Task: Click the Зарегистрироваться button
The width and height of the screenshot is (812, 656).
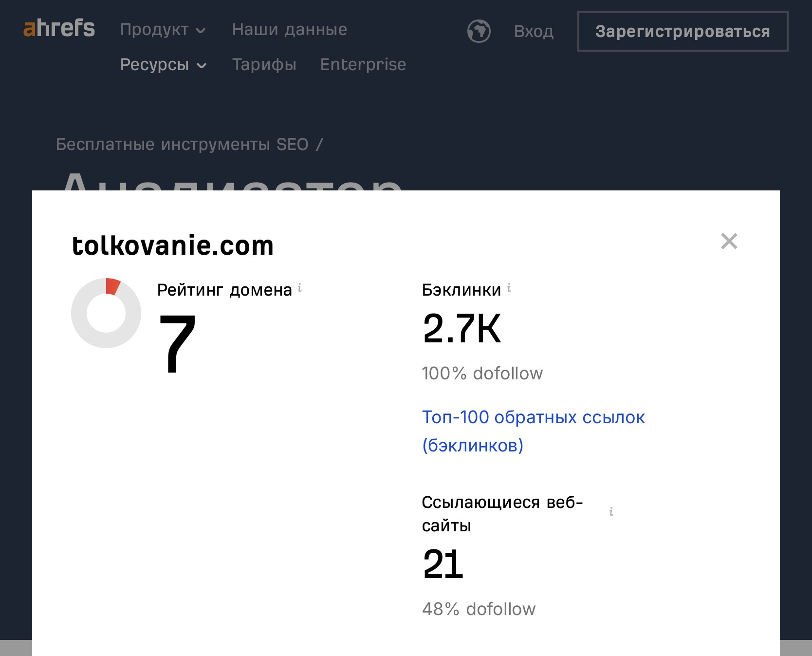Action: point(683,31)
